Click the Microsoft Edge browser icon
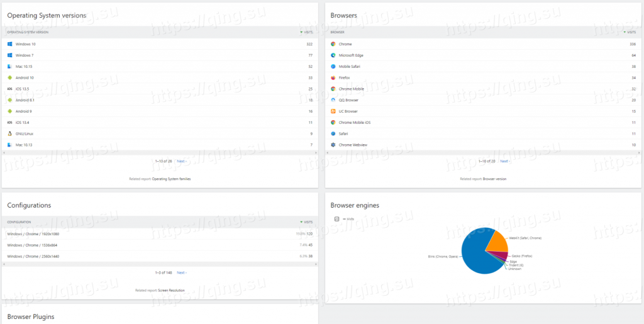The width and height of the screenshot is (644, 324). click(333, 55)
